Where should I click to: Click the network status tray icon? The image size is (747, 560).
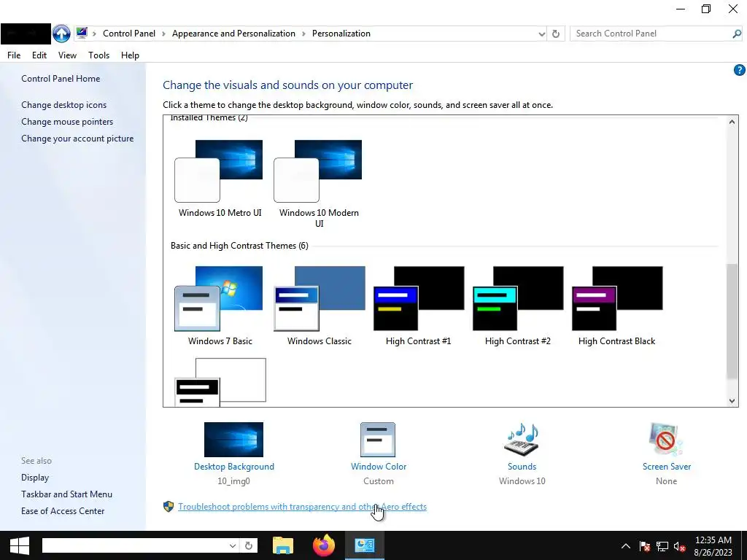[662, 546]
